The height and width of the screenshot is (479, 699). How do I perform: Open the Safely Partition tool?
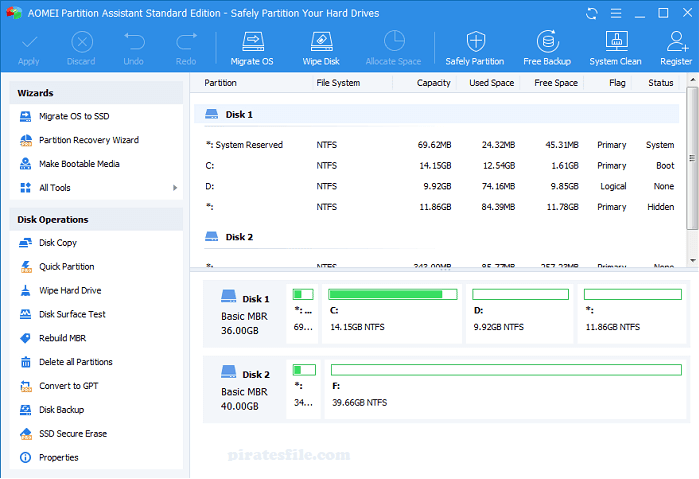pos(475,48)
